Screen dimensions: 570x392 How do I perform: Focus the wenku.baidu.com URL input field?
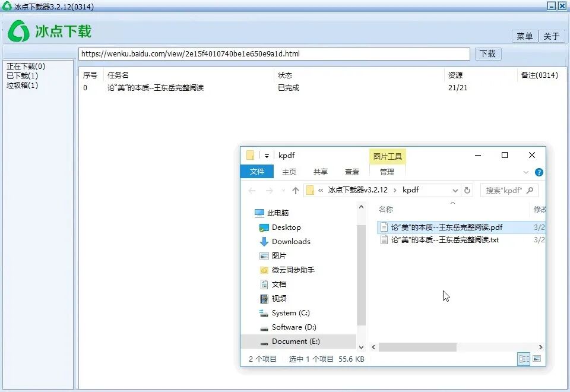[x=274, y=54]
